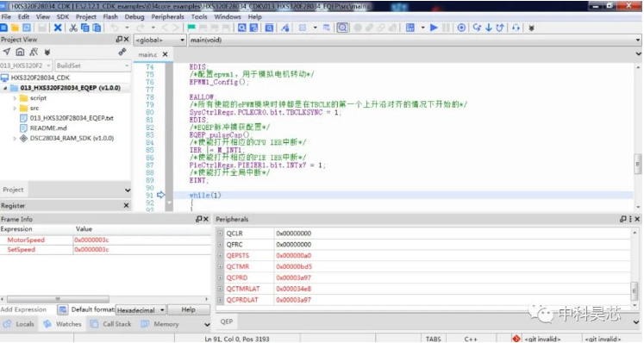Expand the QCLR register row

tap(221, 234)
